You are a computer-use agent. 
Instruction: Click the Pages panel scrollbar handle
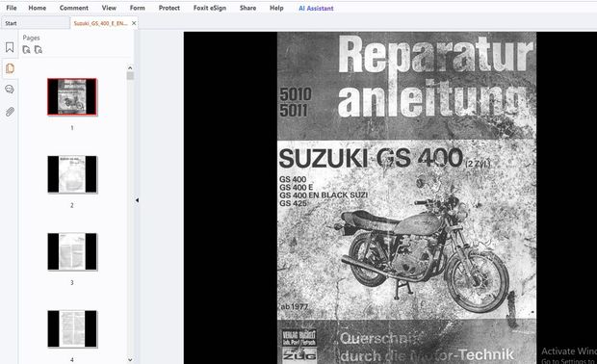(x=130, y=76)
